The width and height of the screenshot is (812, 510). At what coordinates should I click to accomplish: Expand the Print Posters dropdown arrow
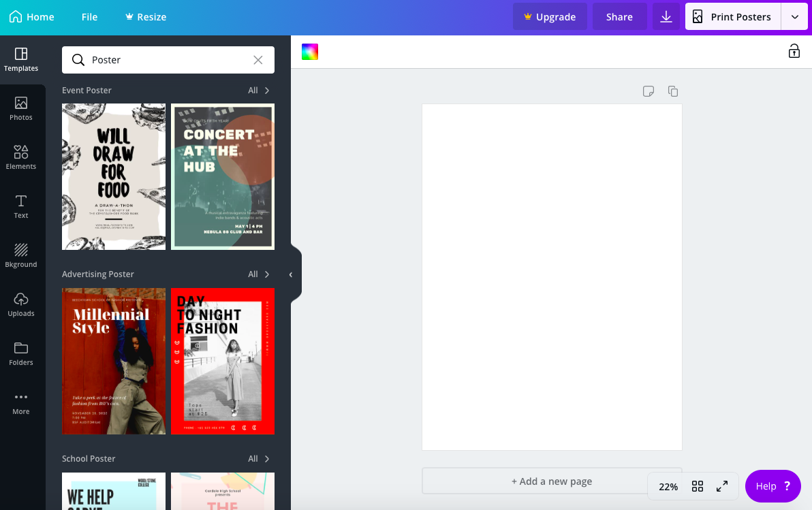point(794,17)
